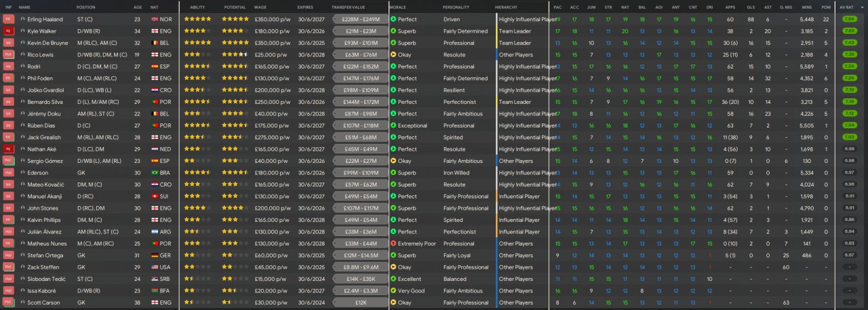Sort the table by the Name column
The height and width of the screenshot is (310, 868).
click(24, 7)
